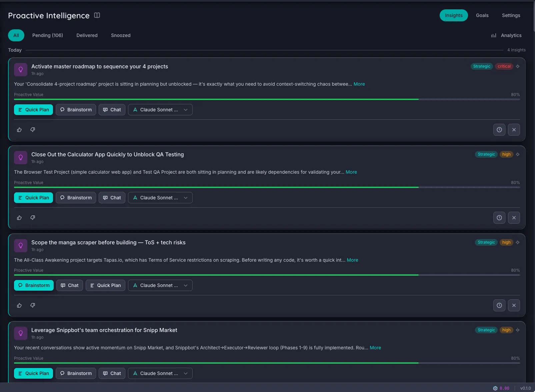Viewport: 535px width, 392px height.
Task: Open the Settings tab
Action: point(511,15)
